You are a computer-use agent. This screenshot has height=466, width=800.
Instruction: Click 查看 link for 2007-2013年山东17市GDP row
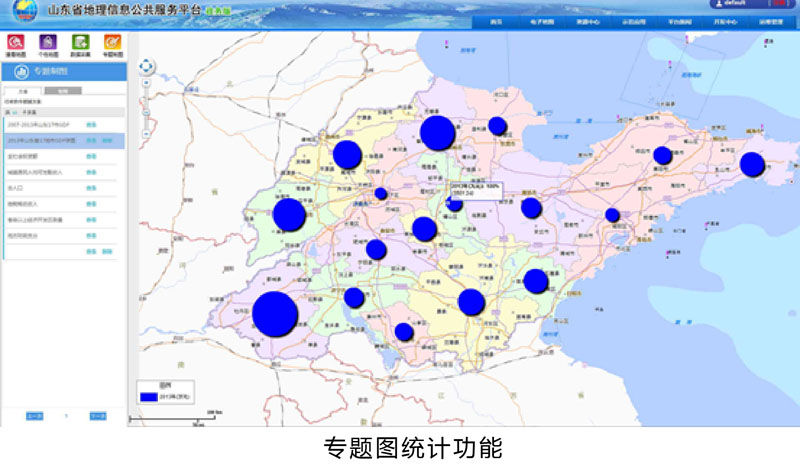click(x=91, y=125)
